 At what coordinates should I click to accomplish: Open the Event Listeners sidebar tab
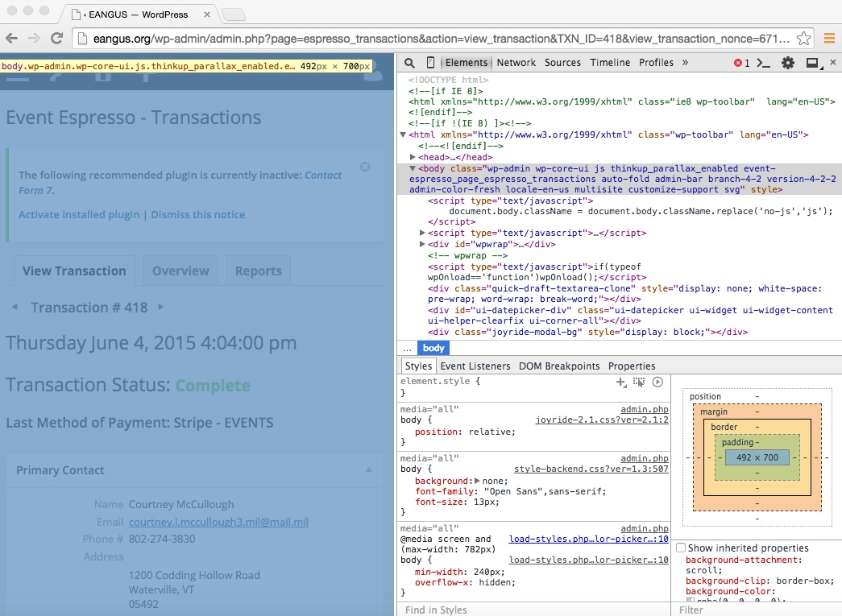click(475, 366)
